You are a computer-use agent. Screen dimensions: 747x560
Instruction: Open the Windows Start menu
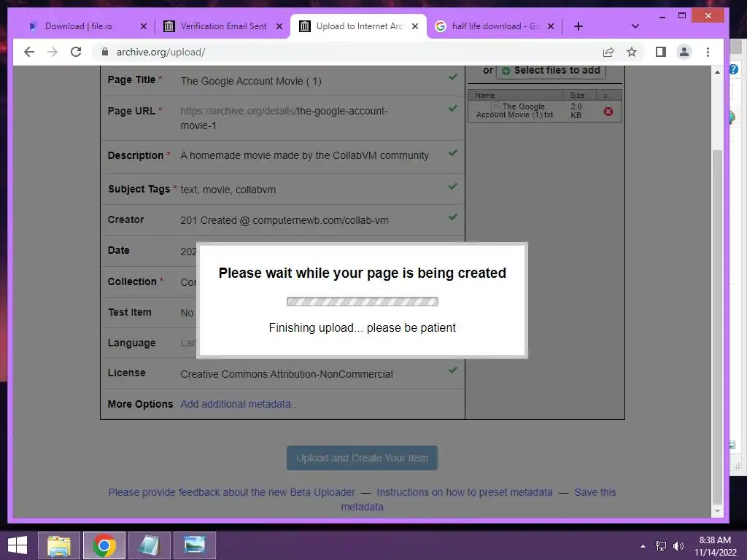18,545
